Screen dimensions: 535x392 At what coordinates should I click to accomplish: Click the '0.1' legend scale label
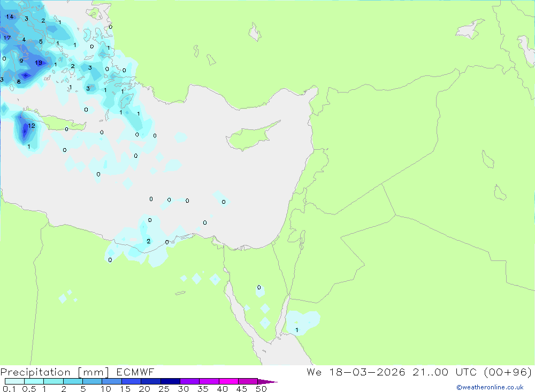pos(9,389)
